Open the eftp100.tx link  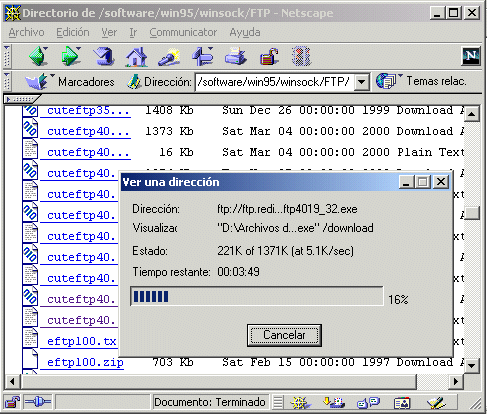click(79, 341)
